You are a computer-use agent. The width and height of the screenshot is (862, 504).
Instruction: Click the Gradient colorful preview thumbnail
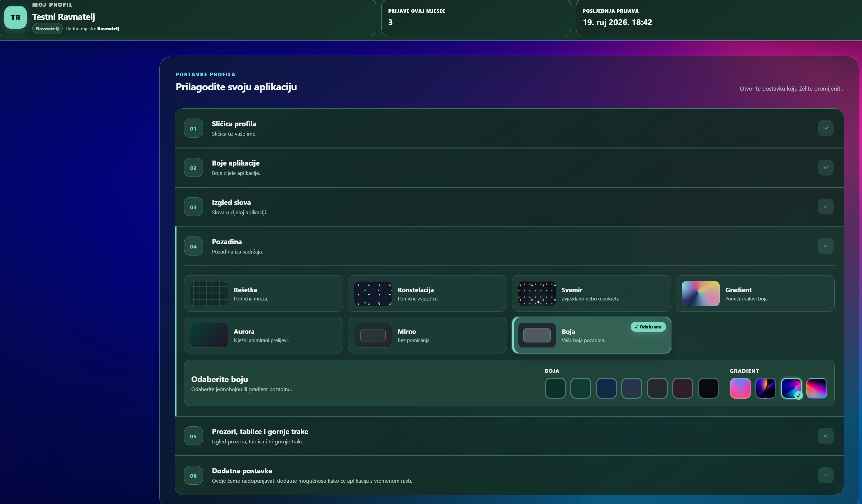pyautogui.click(x=700, y=293)
